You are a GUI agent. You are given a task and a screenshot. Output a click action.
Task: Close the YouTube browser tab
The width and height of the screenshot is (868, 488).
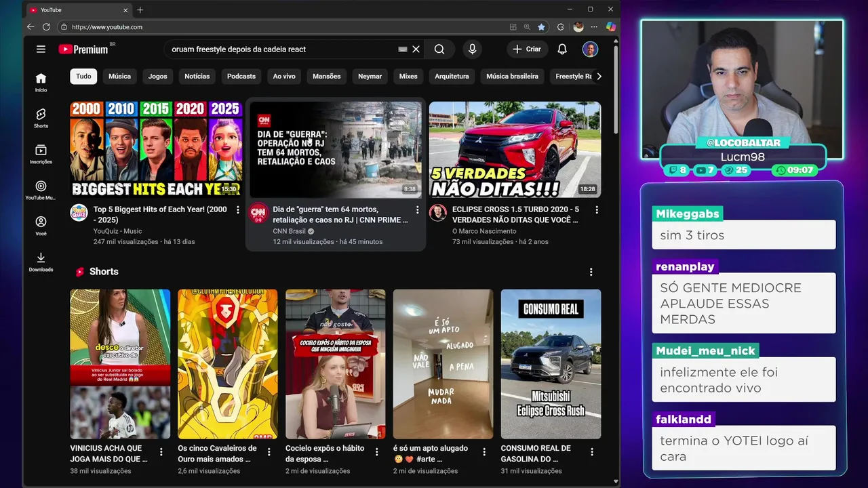click(125, 10)
